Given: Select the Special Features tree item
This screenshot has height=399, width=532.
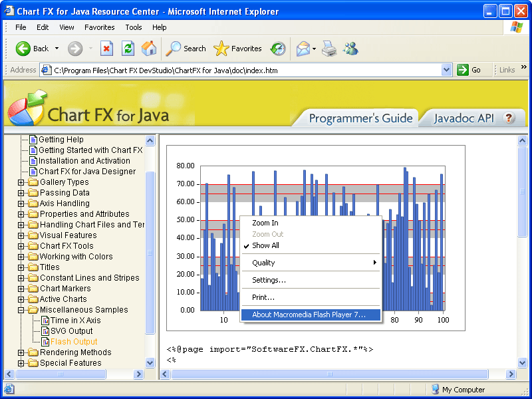Looking at the screenshot, I should tap(70, 363).
